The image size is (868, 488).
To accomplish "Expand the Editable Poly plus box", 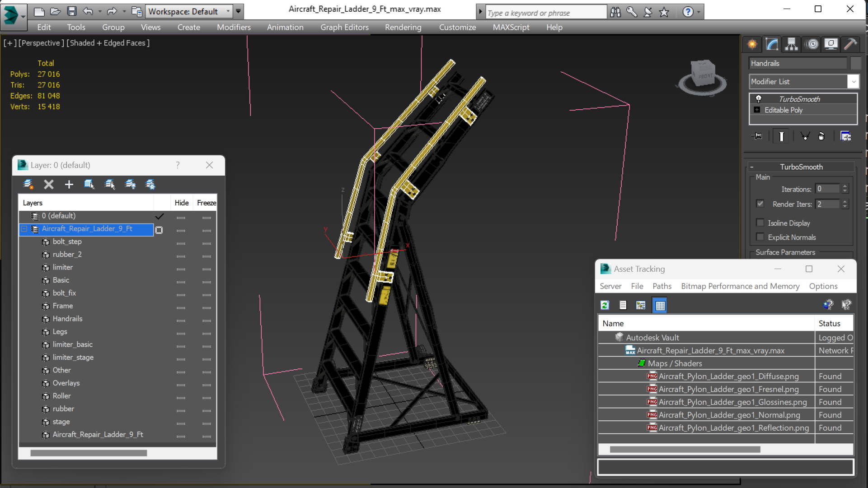I will point(757,110).
